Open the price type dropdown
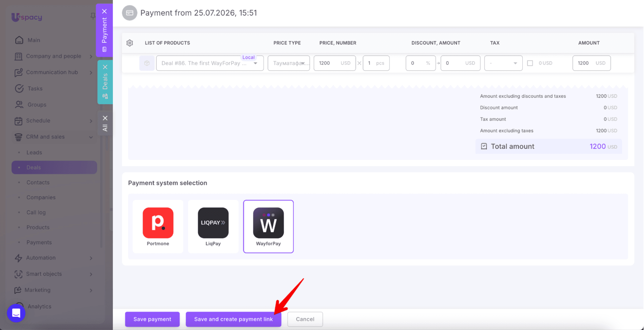The width and height of the screenshot is (644, 330). 289,63
